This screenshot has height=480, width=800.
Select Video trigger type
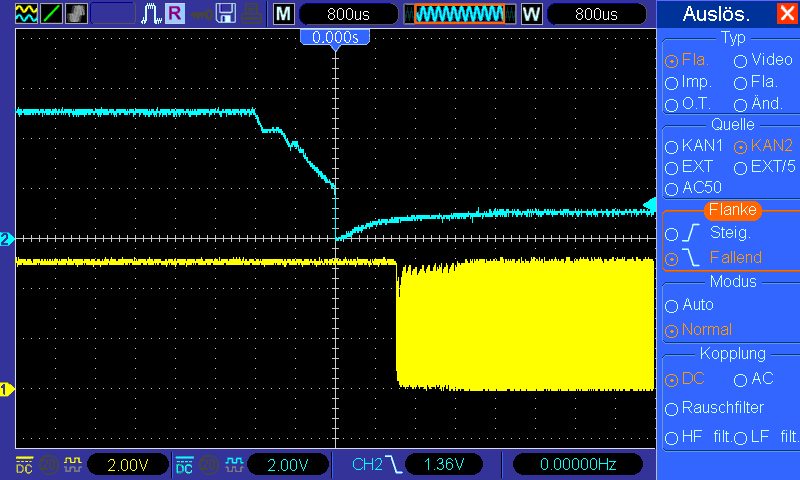coord(763,60)
